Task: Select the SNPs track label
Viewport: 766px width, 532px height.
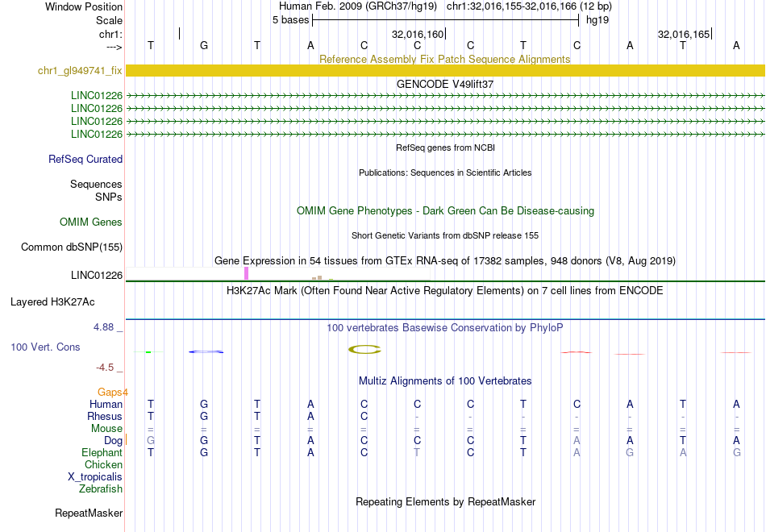Action: tap(109, 197)
